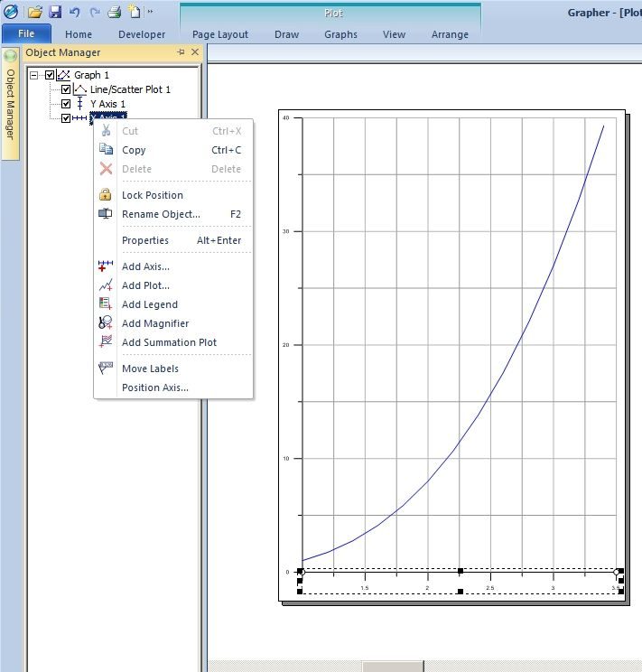The image size is (642, 672).
Task: Click the Open folder icon in quick access toolbar
Action: 34,12
